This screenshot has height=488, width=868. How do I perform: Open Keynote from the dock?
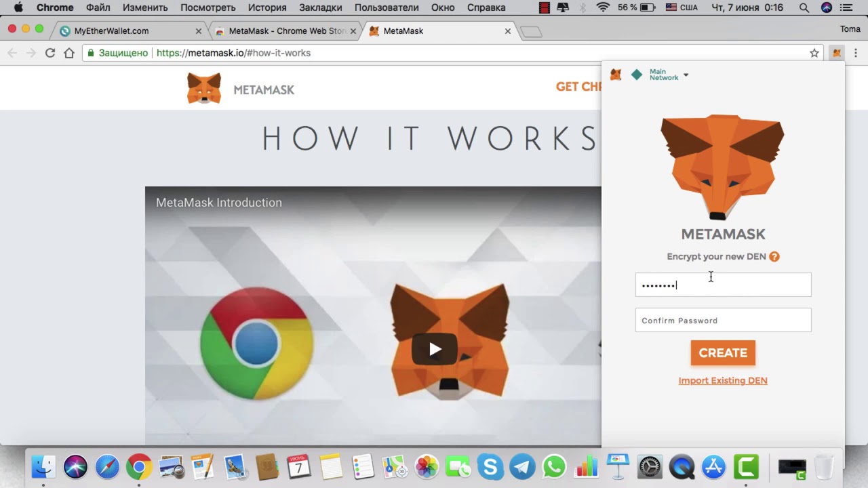[x=618, y=467]
